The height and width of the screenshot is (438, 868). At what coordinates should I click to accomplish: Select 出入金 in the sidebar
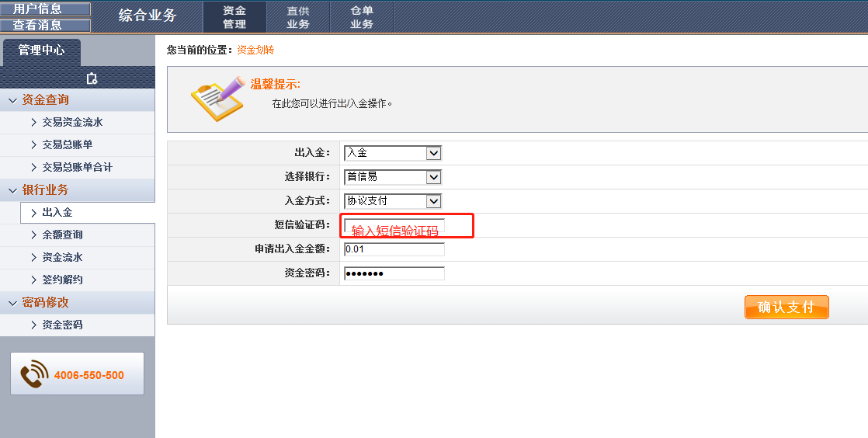click(88, 213)
